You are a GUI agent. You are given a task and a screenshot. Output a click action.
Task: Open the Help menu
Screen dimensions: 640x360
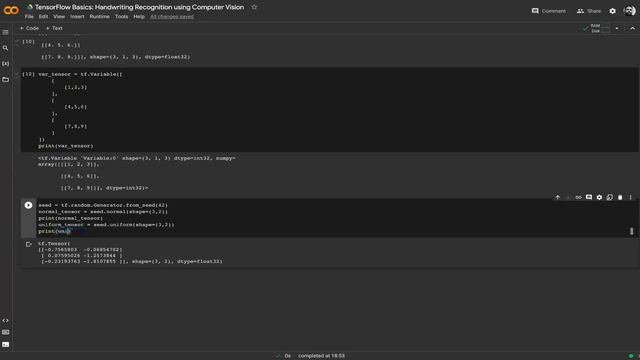tap(139, 17)
